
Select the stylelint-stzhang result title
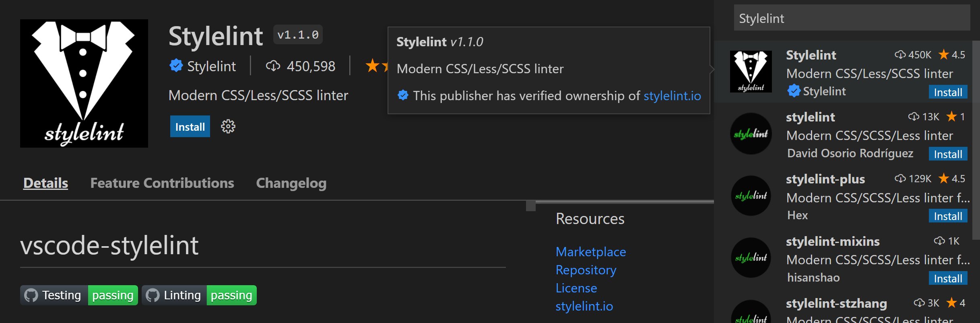coord(836,303)
